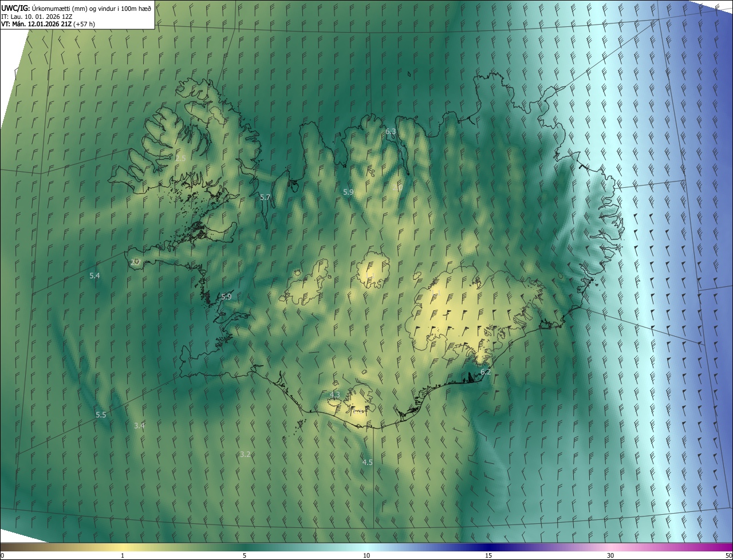
Task: Click the 5.4 value label on the map
Action: coord(94,275)
